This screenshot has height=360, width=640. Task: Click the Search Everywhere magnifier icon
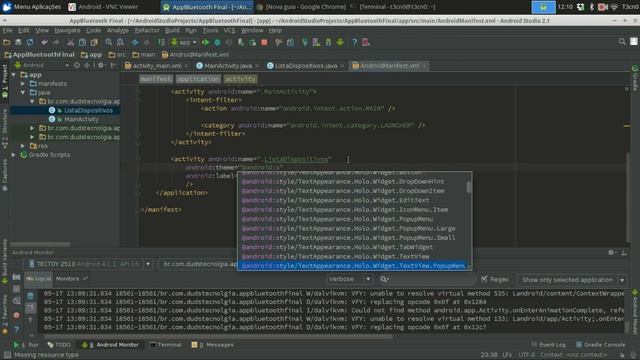click(x=622, y=42)
